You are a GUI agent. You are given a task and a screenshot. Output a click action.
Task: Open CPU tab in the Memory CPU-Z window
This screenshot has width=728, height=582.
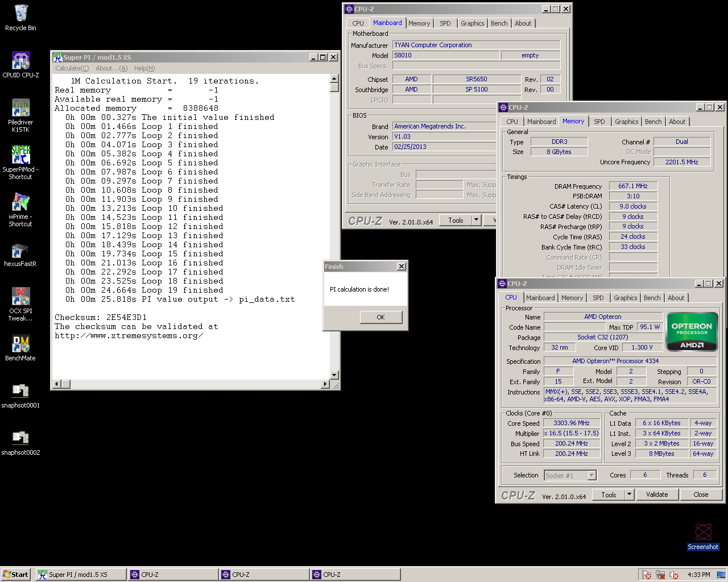pyautogui.click(x=512, y=122)
